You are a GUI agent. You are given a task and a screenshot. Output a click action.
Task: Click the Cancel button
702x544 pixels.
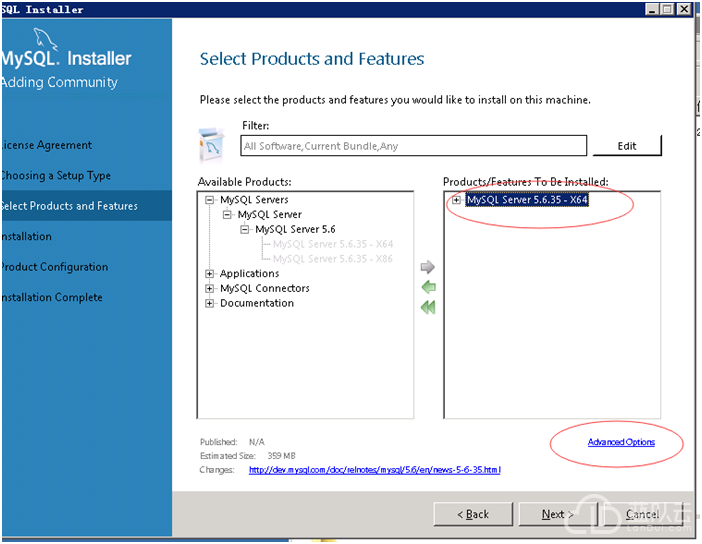coord(642,514)
